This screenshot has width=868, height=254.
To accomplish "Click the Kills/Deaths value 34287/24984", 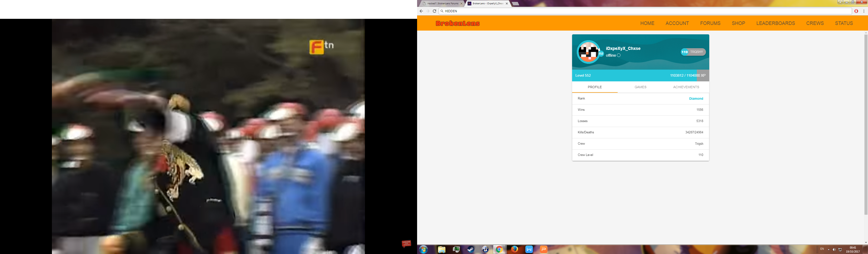I will pyautogui.click(x=694, y=132).
